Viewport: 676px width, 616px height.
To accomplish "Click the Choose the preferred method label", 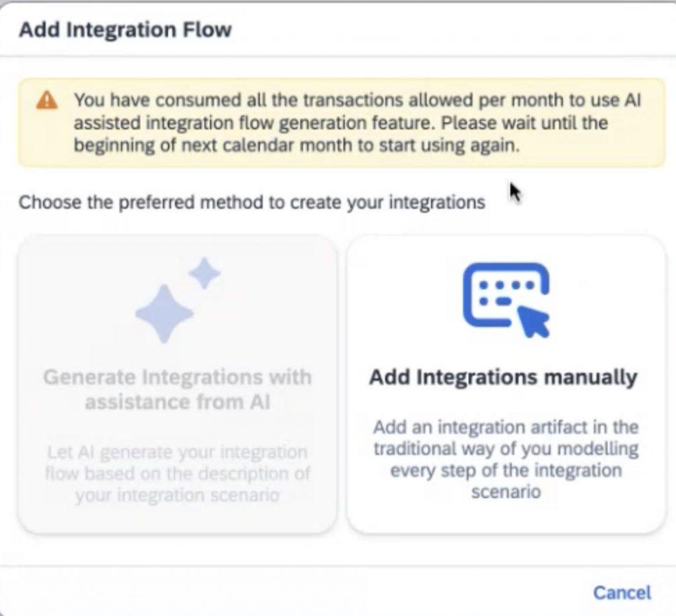I will pyautogui.click(x=252, y=202).
